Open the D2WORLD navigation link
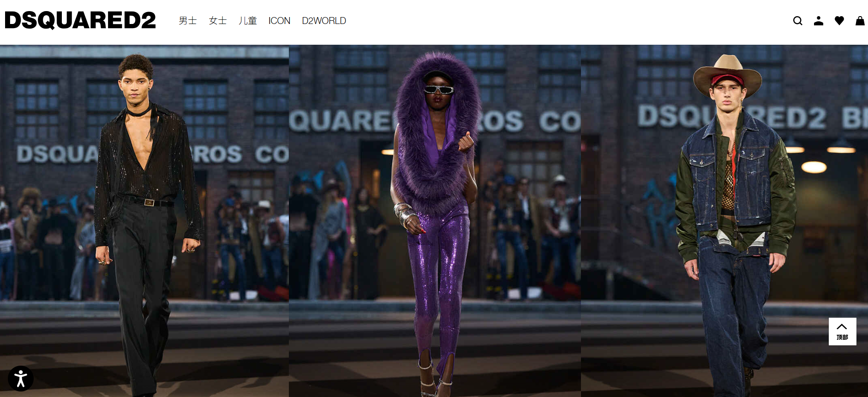The image size is (868, 397). tap(323, 21)
